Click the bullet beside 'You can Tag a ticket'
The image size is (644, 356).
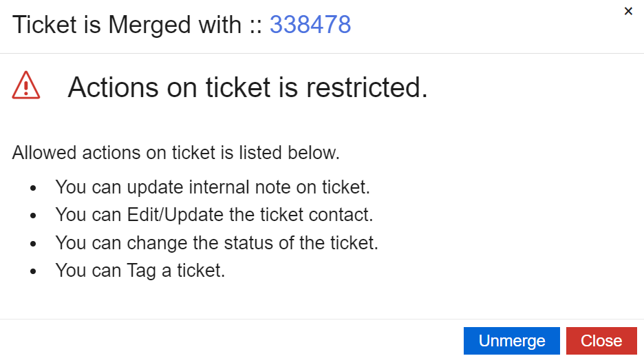[33, 271]
